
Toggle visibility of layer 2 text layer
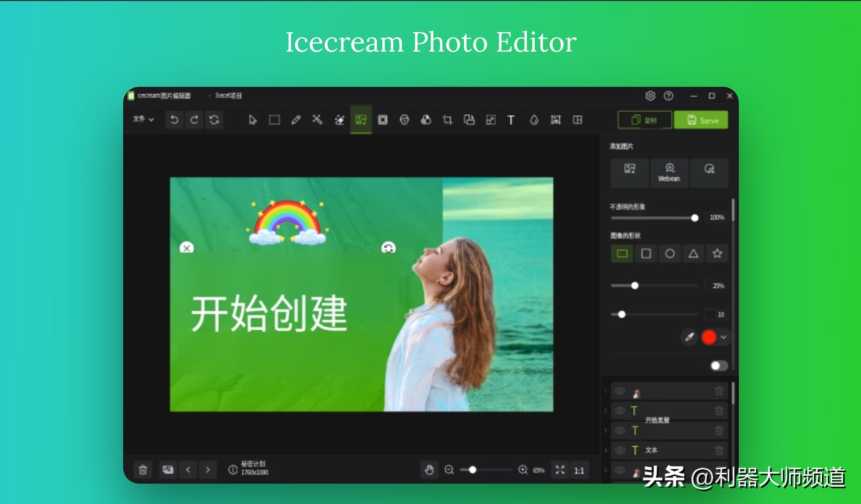[x=619, y=411]
